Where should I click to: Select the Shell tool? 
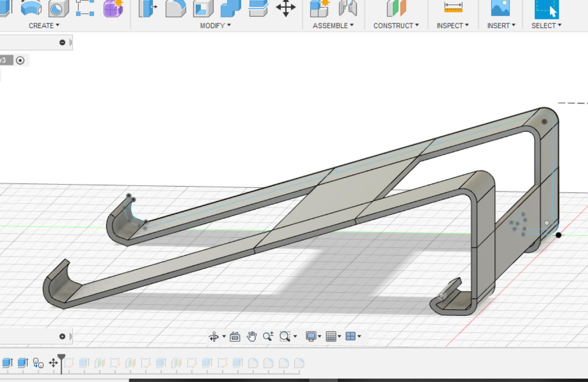pyautogui.click(x=203, y=9)
